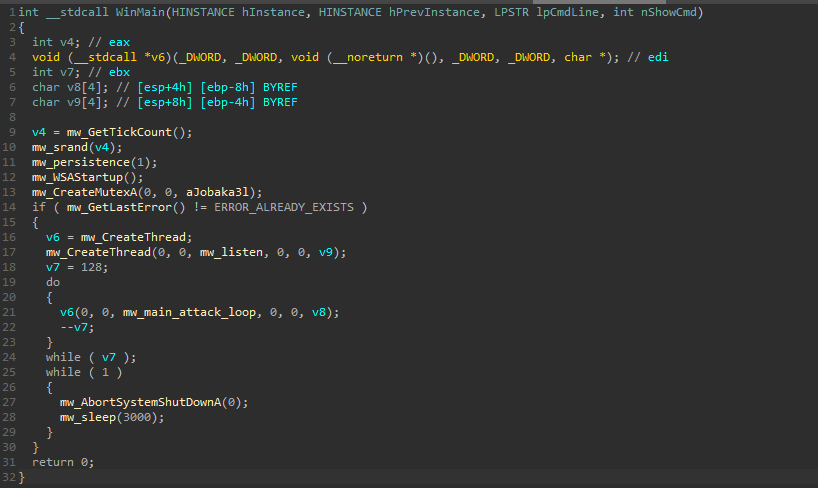This screenshot has width=818, height=488.
Task: Click the while ( 1 ) loop
Action: click(84, 373)
